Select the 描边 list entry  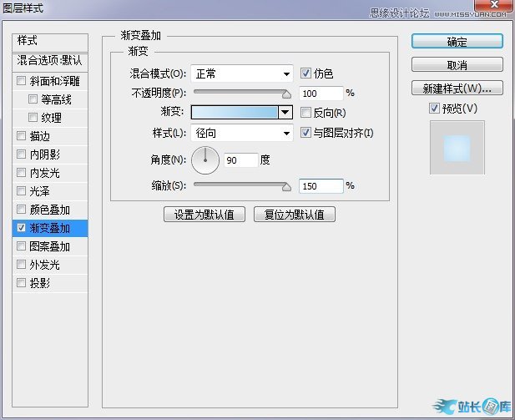(x=50, y=136)
